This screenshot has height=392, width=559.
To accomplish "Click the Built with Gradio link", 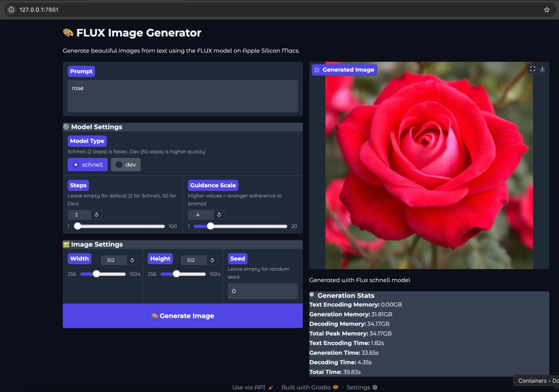I will [x=306, y=387].
